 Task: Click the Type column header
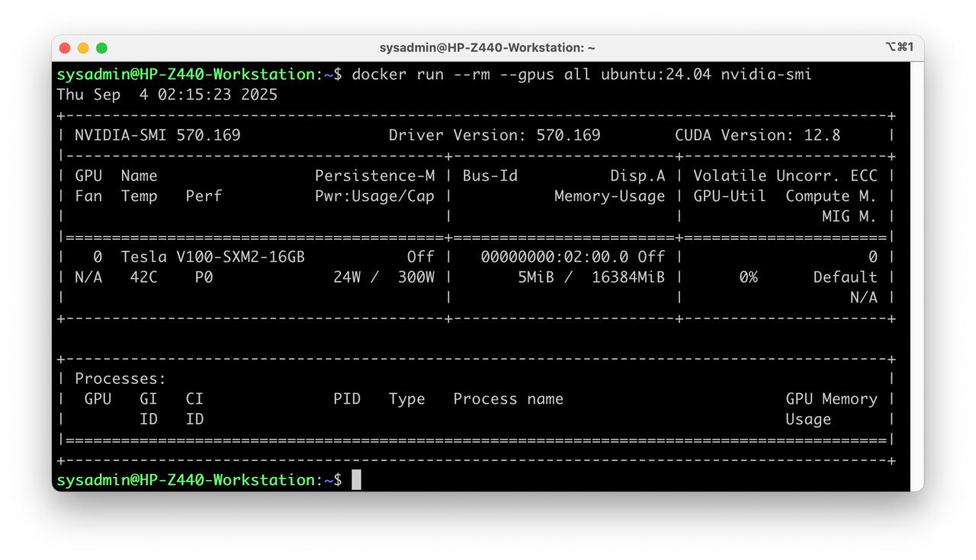click(406, 399)
